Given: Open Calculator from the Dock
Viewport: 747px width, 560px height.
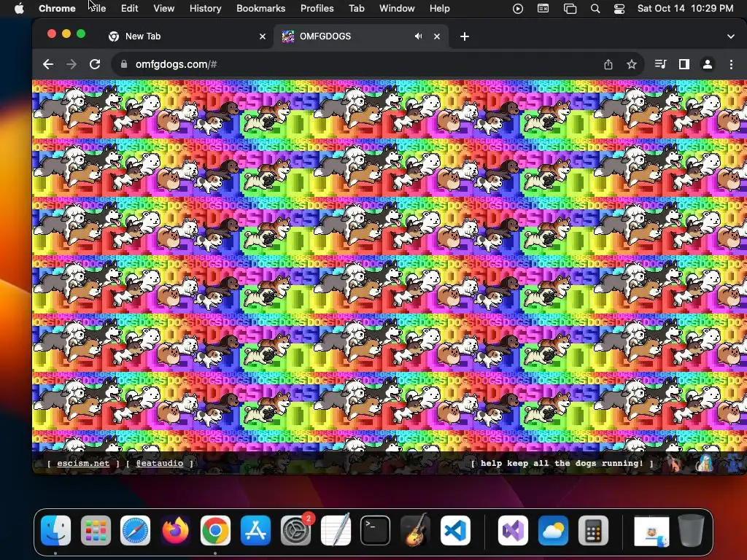Looking at the screenshot, I should click(x=593, y=531).
